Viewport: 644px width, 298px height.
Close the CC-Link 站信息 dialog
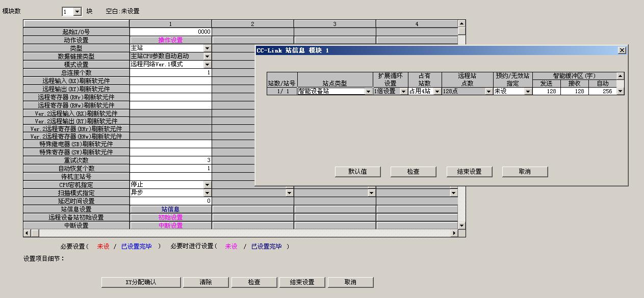pyautogui.click(x=622, y=50)
